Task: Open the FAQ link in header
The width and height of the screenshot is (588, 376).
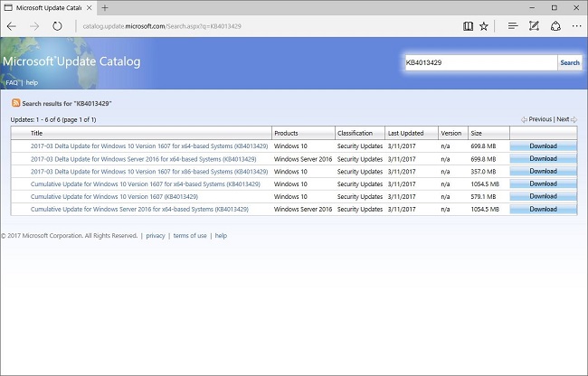Action: point(12,82)
